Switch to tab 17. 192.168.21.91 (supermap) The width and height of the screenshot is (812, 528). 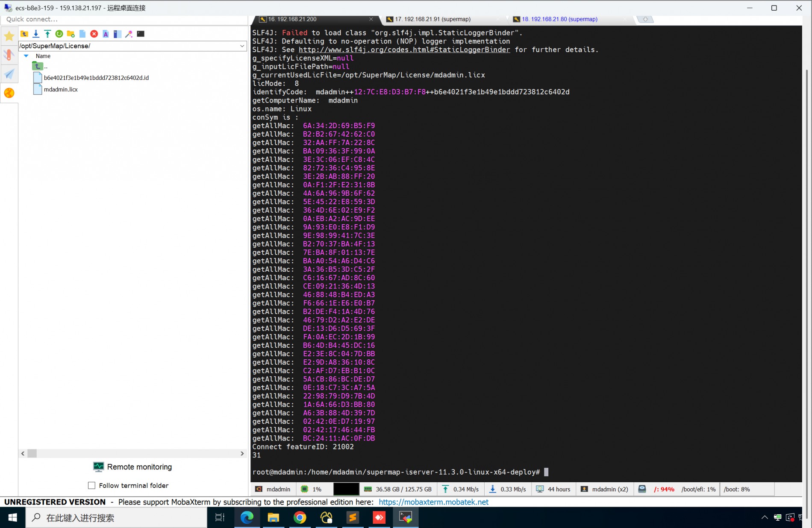pos(432,19)
